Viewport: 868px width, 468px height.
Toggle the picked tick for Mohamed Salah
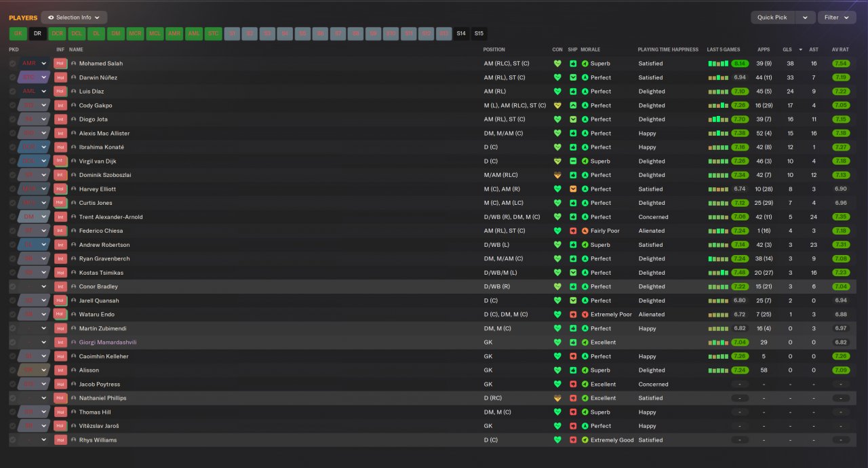coord(12,64)
